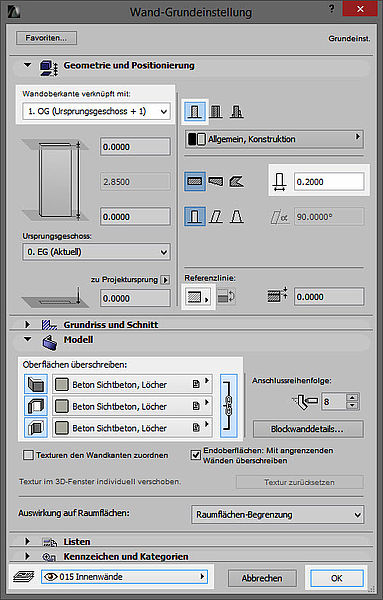The height and width of the screenshot is (600, 383).
Task: Flip wall on reference line icon
Action: (x=226, y=297)
